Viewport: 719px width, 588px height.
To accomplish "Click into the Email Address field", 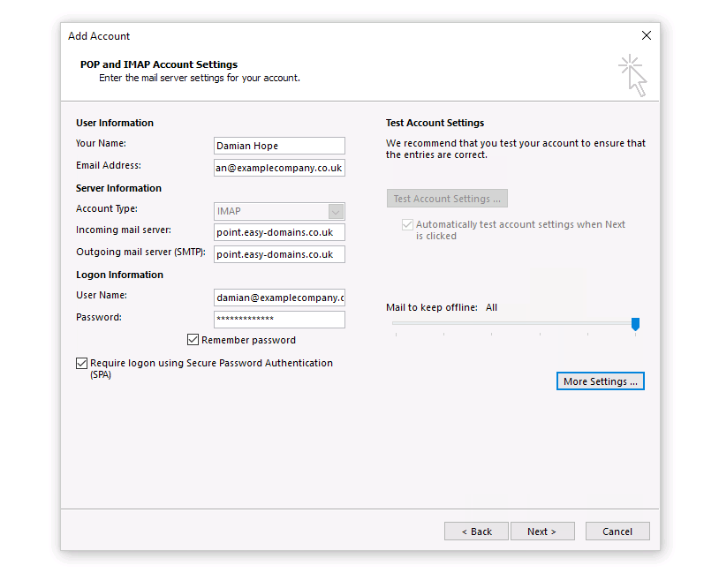I will pyautogui.click(x=279, y=168).
